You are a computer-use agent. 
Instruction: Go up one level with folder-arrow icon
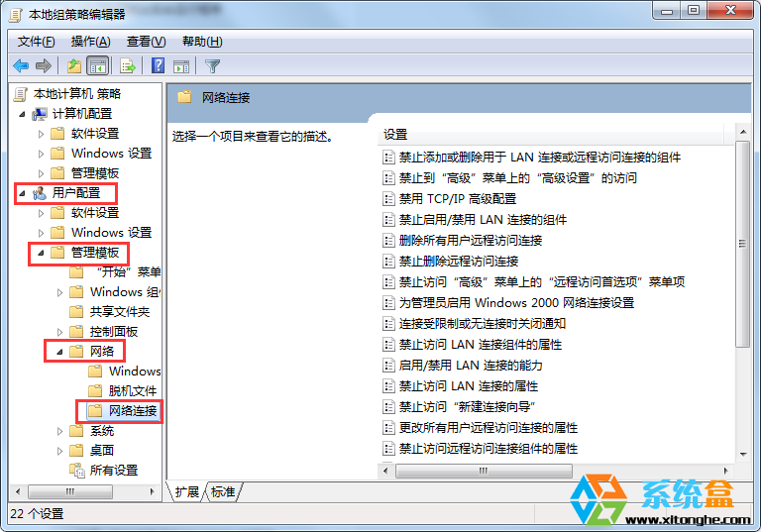(74, 65)
